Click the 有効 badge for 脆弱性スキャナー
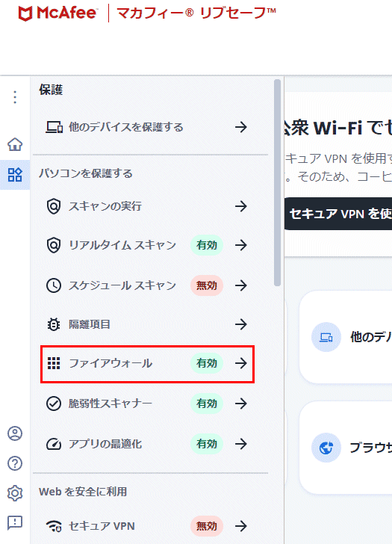 coord(207,404)
